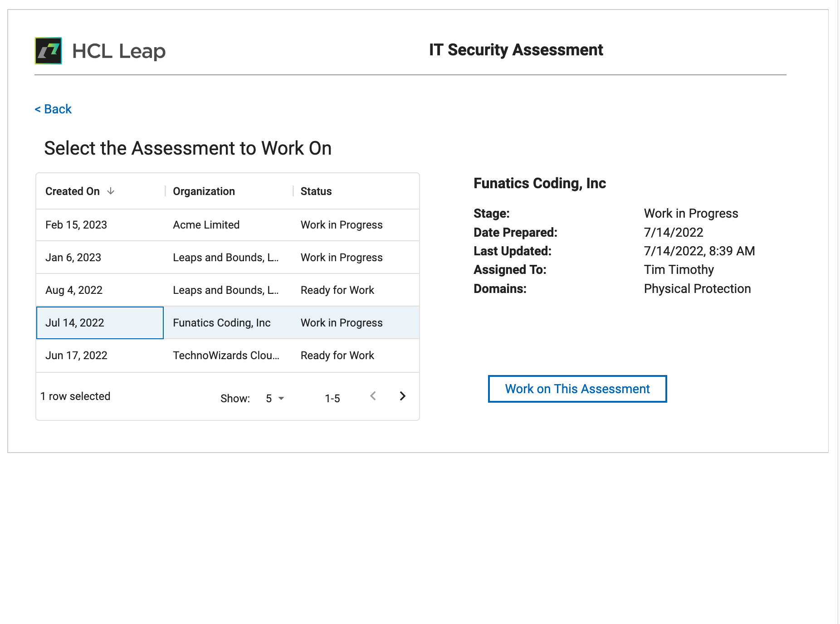Viewport: 840px width, 624px height.
Task: Click the Select the Assessment to Work On heading
Action: click(x=188, y=148)
